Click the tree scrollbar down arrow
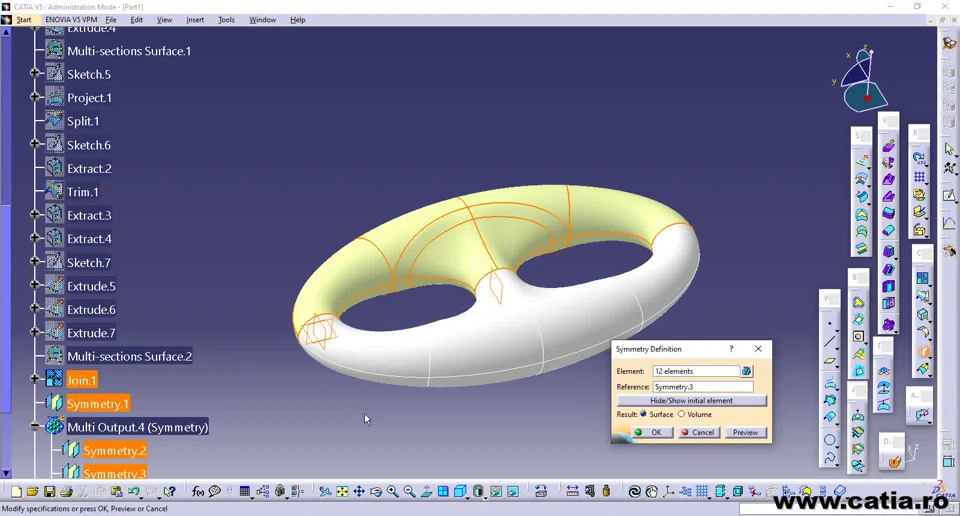Viewport: 960px width, 516px height. pos(6,473)
